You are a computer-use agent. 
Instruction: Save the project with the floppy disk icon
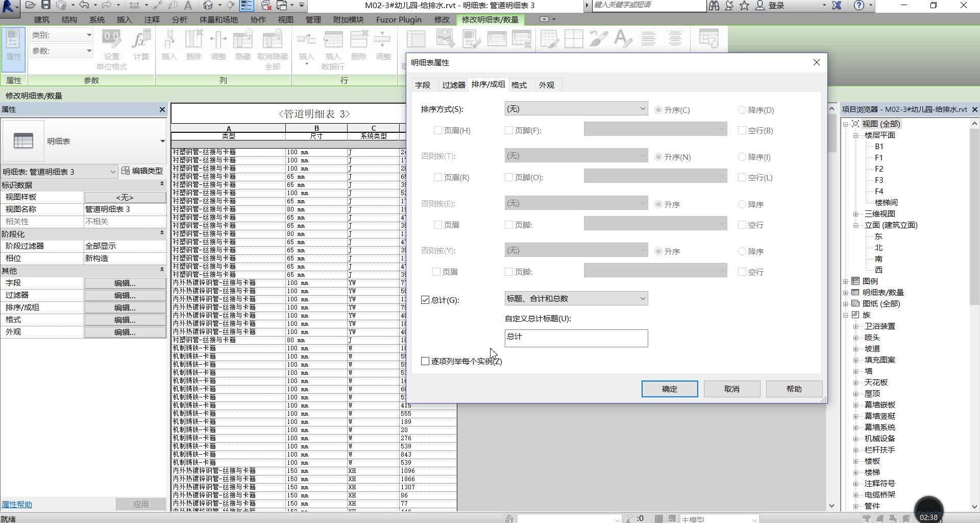pos(46,6)
